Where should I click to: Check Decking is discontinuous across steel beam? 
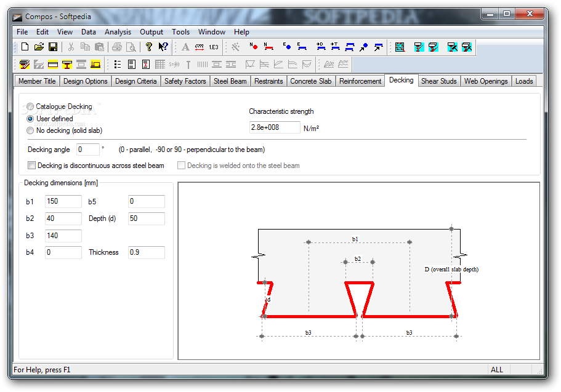32,166
